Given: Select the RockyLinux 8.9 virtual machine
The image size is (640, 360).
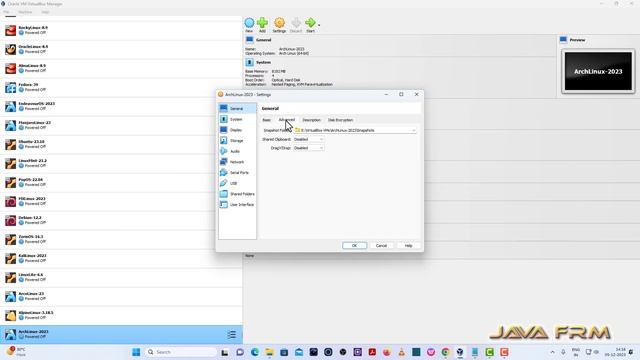Looking at the screenshot, I should 121,30.
